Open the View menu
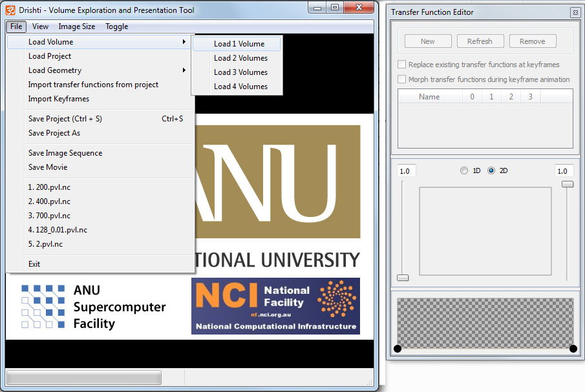 (x=40, y=26)
